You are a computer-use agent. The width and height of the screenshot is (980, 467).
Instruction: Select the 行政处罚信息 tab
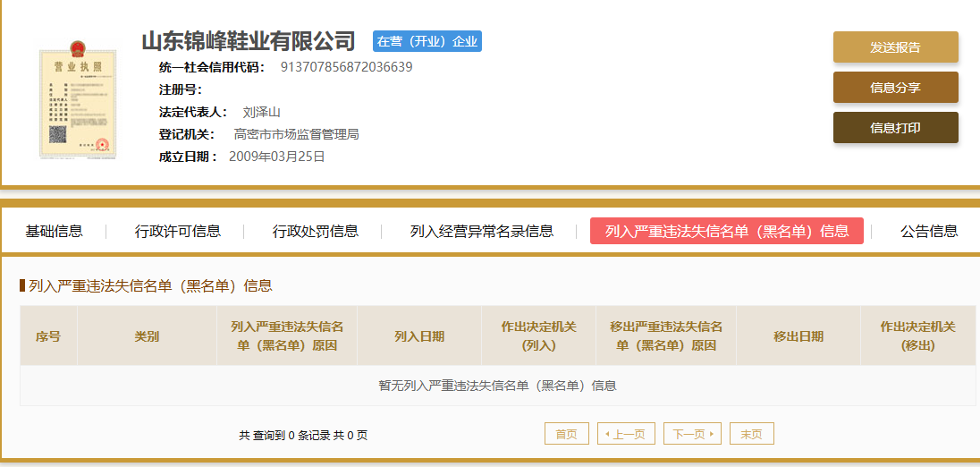point(315,232)
